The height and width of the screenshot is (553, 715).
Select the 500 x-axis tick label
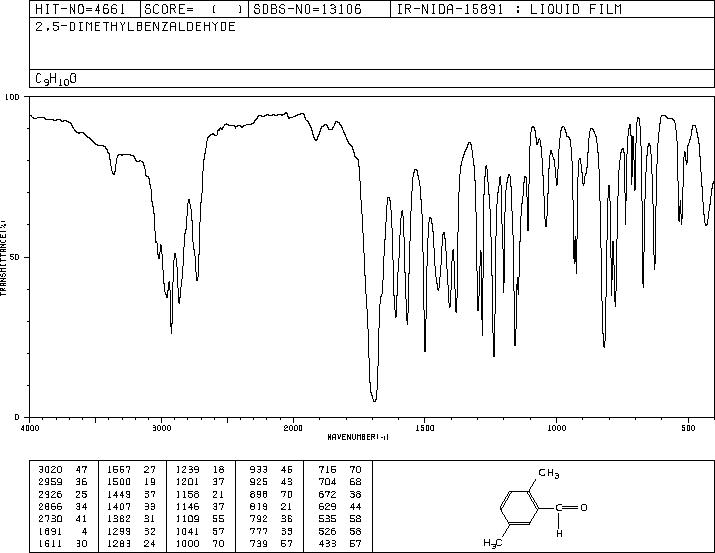pos(689,428)
